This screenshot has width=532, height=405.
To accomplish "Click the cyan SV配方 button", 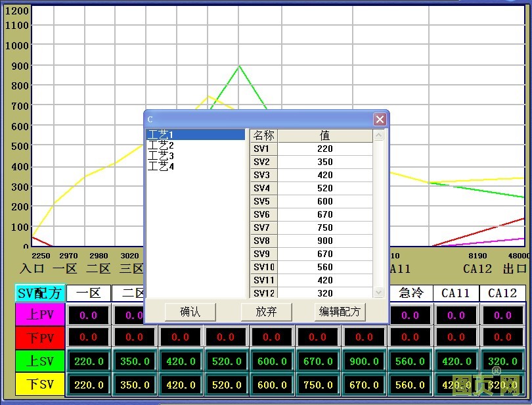I will click(40, 293).
